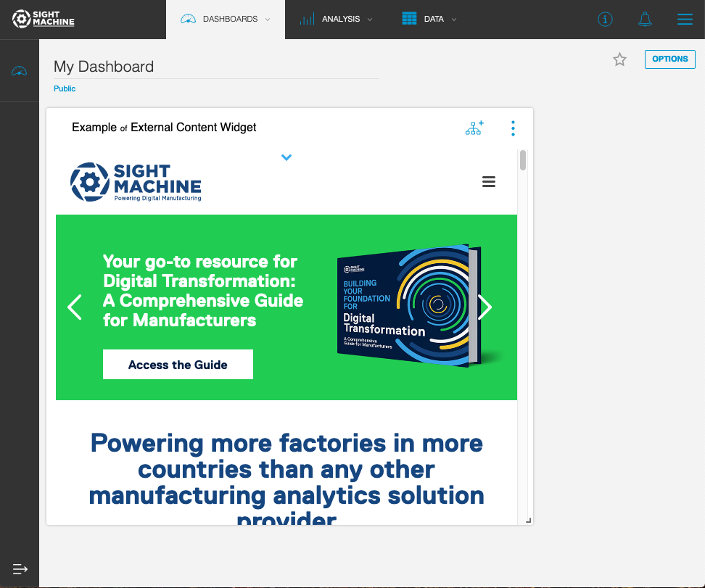Click the Access the Guide button
705x588 pixels.
click(x=178, y=365)
